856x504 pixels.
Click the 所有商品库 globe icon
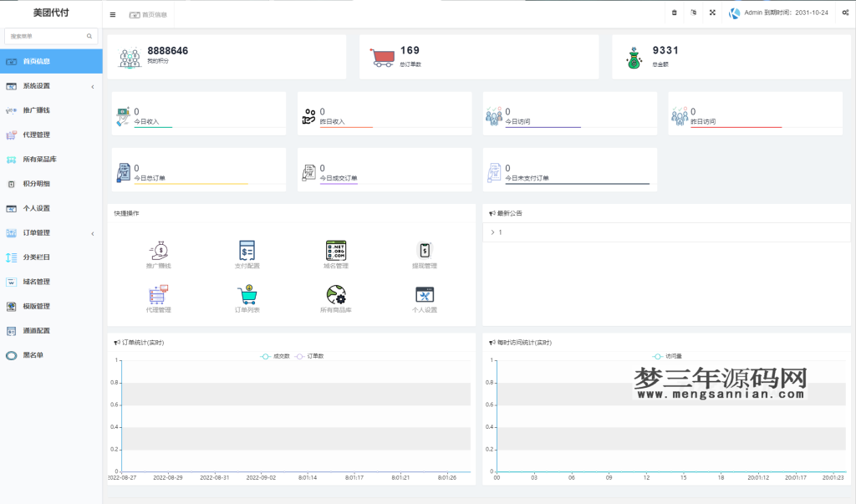click(336, 294)
